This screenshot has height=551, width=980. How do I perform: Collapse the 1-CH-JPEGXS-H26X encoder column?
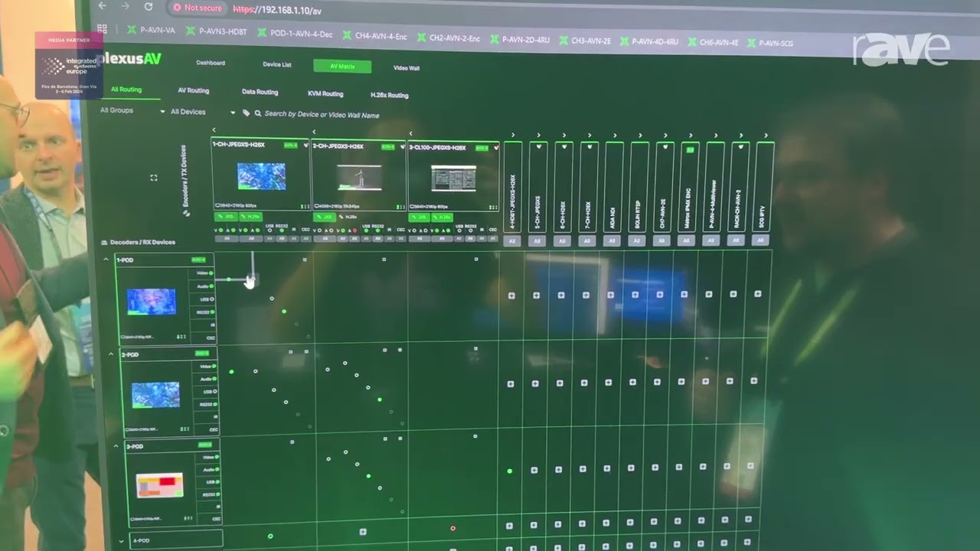click(214, 131)
